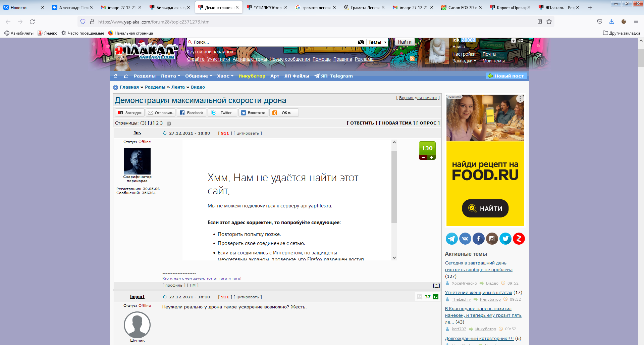Click the page vertical scrollbar thumb
This screenshot has width=644, height=345.
tap(641, 58)
